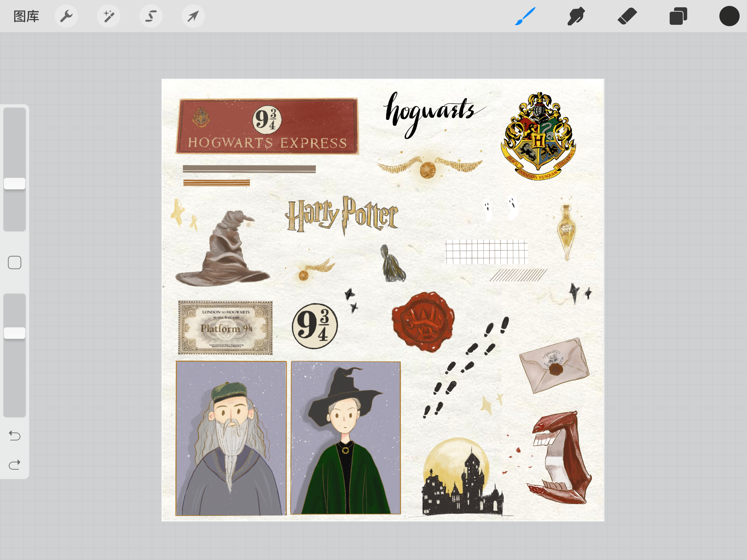Open the black active color swatch

(729, 16)
